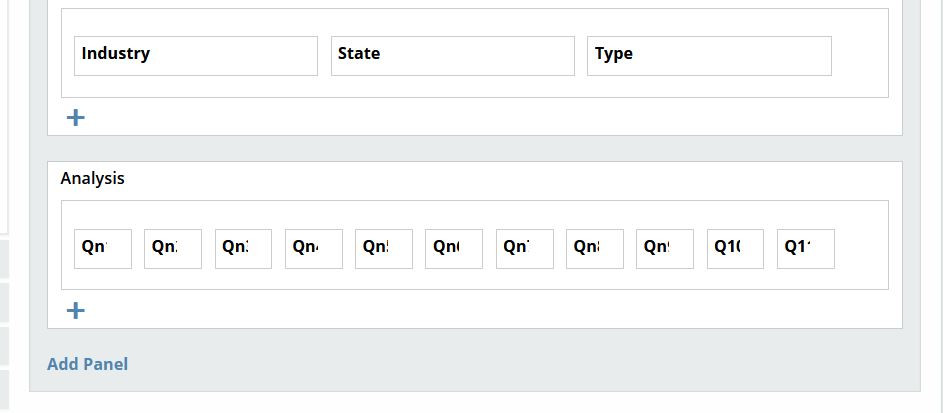This screenshot has width=943, height=413.
Task: Click the plus icon below the Industry field
Action: coord(75,118)
